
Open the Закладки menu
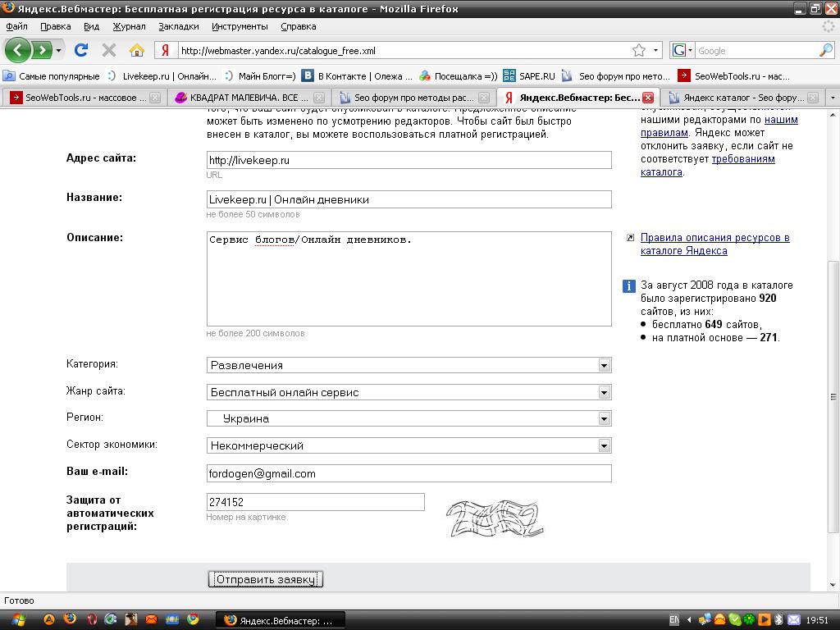coord(178,26)
